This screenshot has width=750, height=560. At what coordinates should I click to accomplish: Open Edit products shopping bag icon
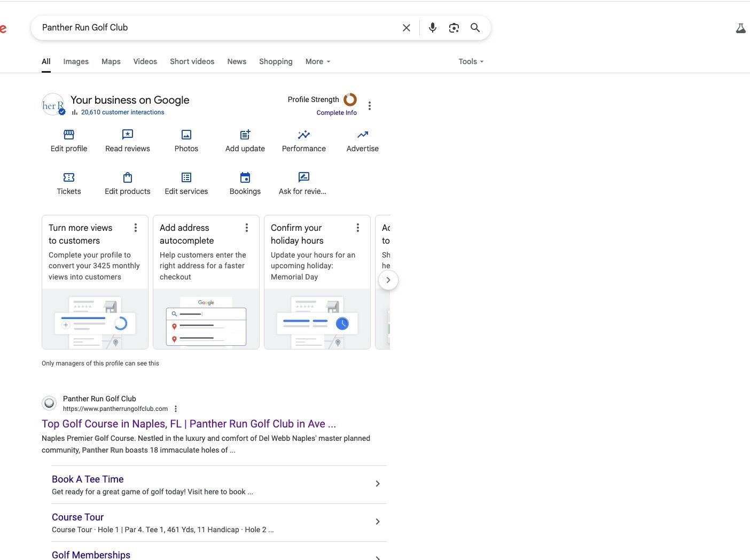(128, 177)
